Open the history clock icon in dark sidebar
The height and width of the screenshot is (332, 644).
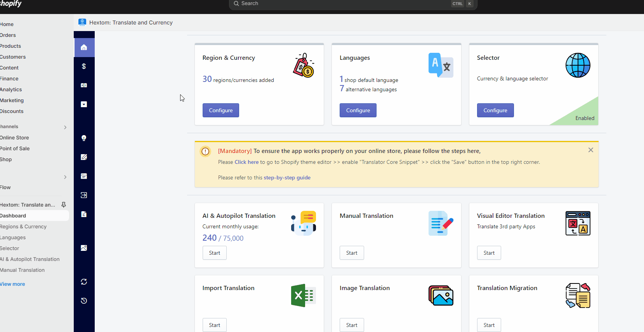click(84, 301)
